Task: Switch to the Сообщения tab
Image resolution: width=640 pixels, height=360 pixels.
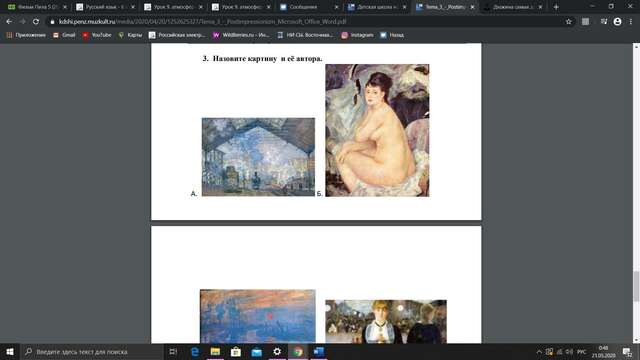Action: (x=309, y=7)
